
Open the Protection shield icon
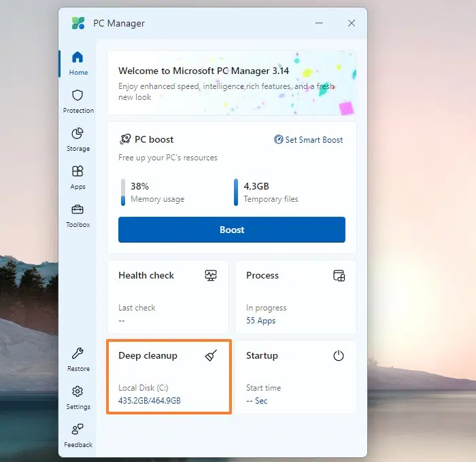pyautogui.click(x=78, y=95)
